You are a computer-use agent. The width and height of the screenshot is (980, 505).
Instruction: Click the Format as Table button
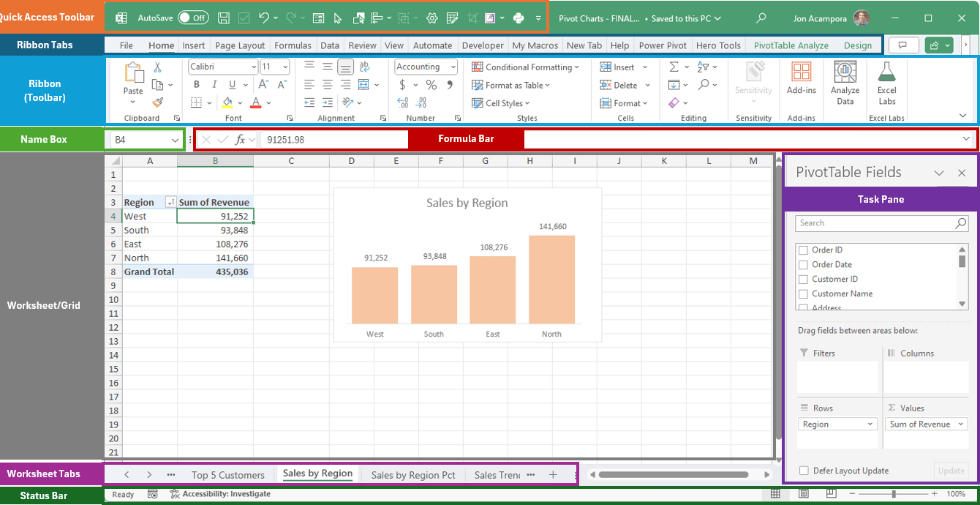tap(513, 86)
